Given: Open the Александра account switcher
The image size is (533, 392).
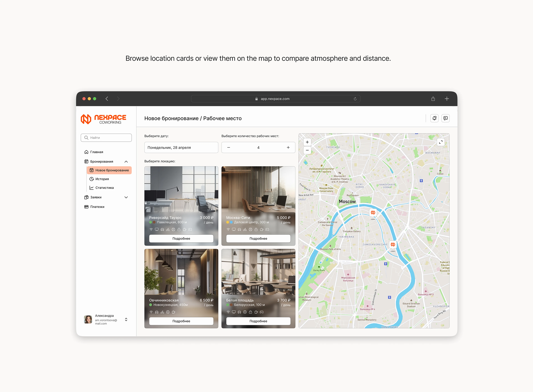Looking at the screenshot, I should (126, 320).
